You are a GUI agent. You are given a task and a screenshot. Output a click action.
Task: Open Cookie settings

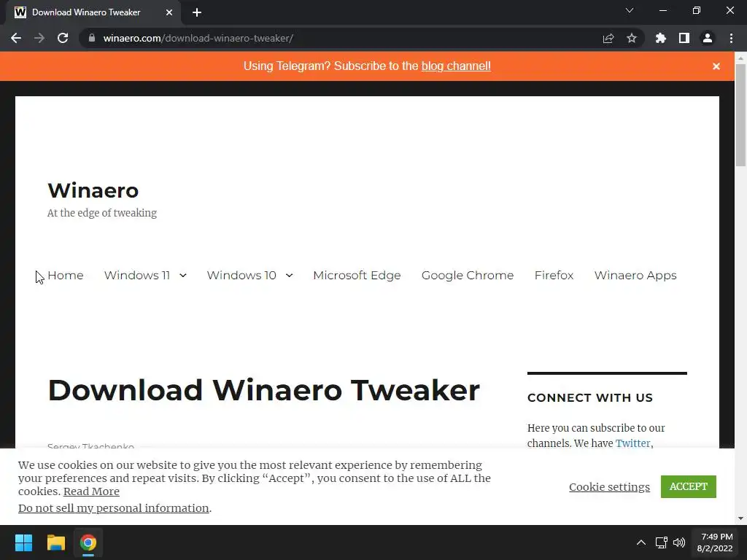(609, 486)
